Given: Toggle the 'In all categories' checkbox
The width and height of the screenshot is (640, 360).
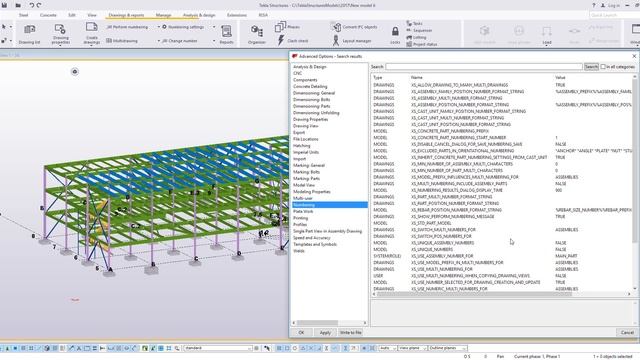Looking at the screenshot, I should pyautogui.click(x=603, y=67).
